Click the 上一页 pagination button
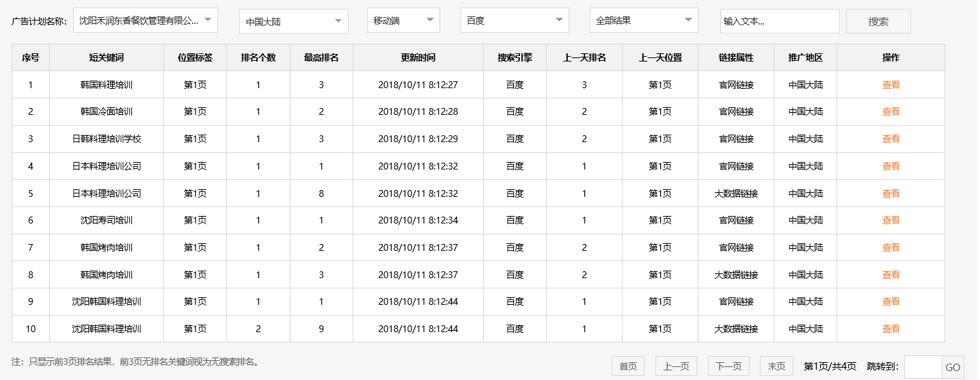The height and width of the screenshot is (380, 980). click(676, 366)
